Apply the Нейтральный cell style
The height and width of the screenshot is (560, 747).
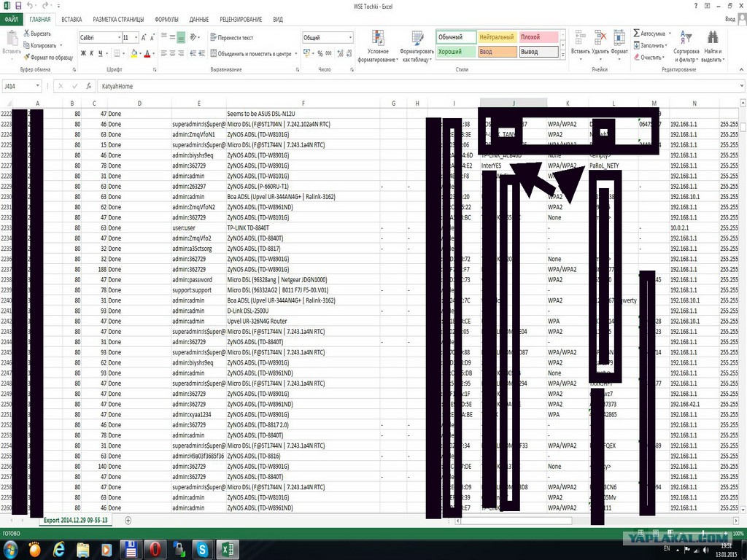[497, 37]
